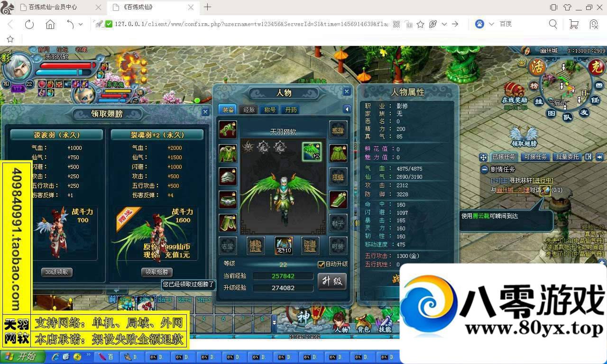Click the 升级 level-up button

[x=332, y=281]
